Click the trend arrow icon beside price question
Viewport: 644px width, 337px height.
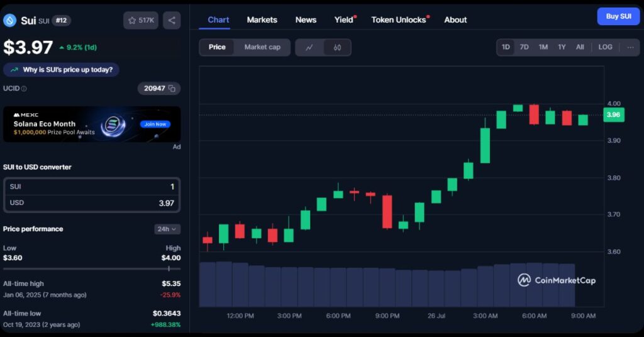tap(14, 70)
